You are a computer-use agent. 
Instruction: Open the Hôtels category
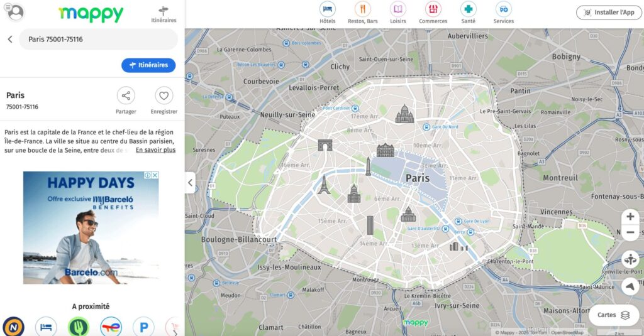[x=327, y=9]
